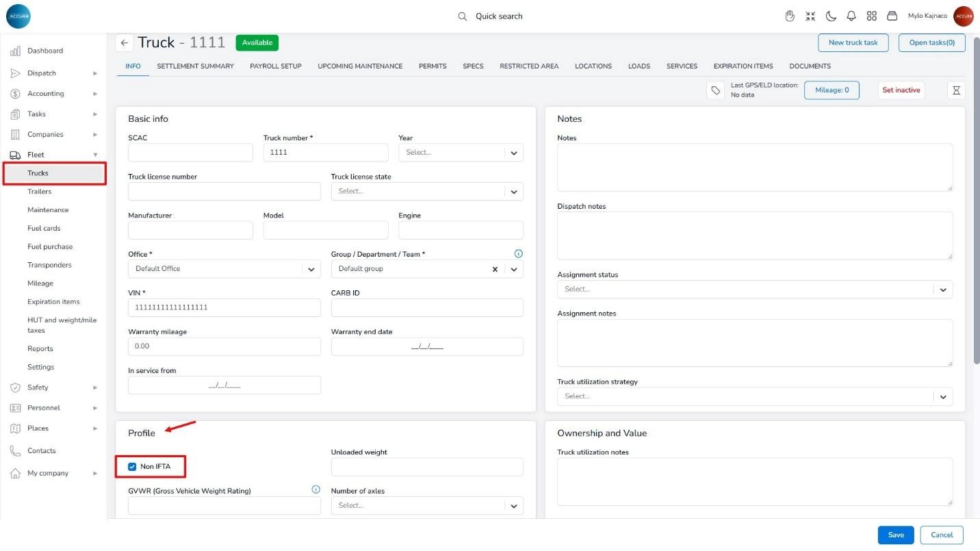Click the New truck task button

[853, 42]
